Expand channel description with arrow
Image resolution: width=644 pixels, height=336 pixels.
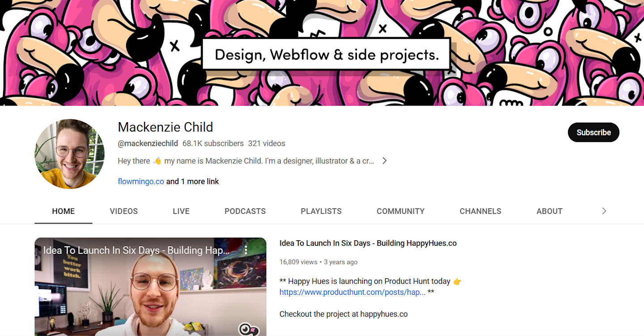tap(384, 161)
